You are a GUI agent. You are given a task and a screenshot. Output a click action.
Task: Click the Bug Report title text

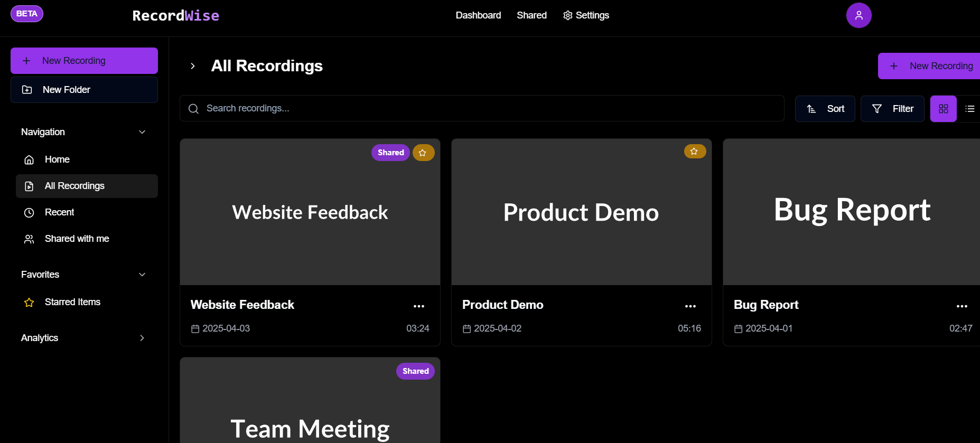coord(766,305)
